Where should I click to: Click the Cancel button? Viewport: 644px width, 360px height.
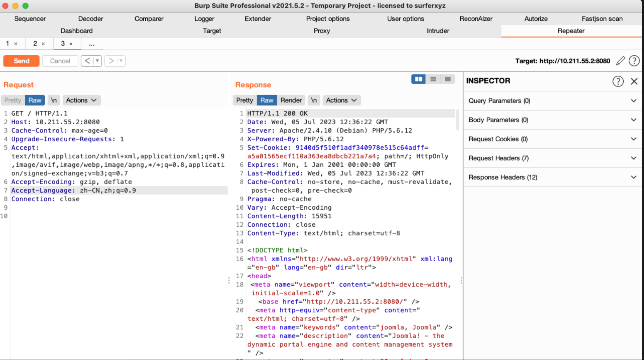click(x=60, y=61)
